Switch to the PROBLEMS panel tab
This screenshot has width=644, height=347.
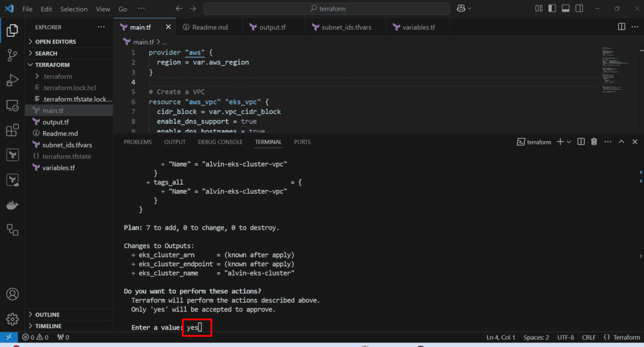click(138, 142)
